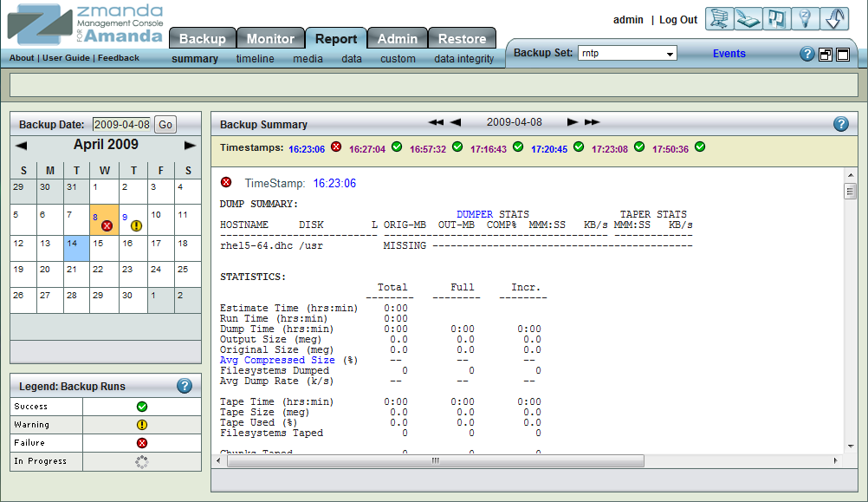Click the lightbulb tips icon
868x502 pixels.
pos(806,19)
